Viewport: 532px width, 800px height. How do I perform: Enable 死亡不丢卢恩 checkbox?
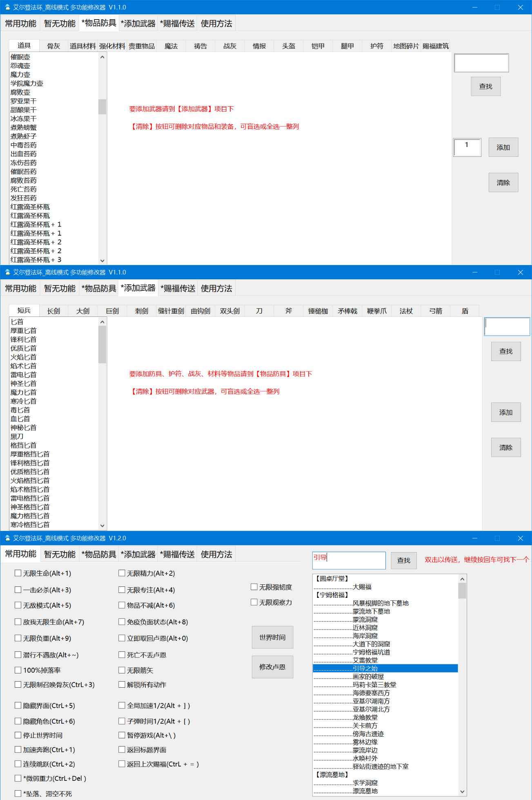coord(122,655)
